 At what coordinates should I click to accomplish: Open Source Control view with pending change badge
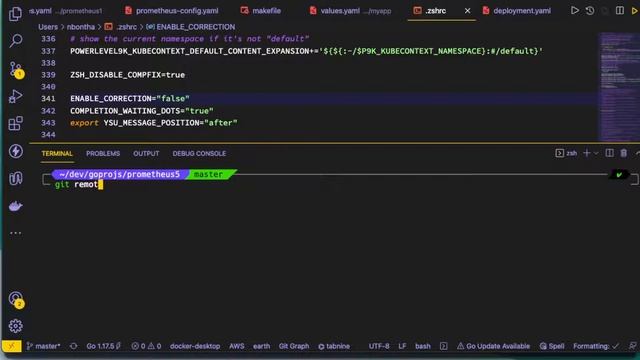point(16,70)
